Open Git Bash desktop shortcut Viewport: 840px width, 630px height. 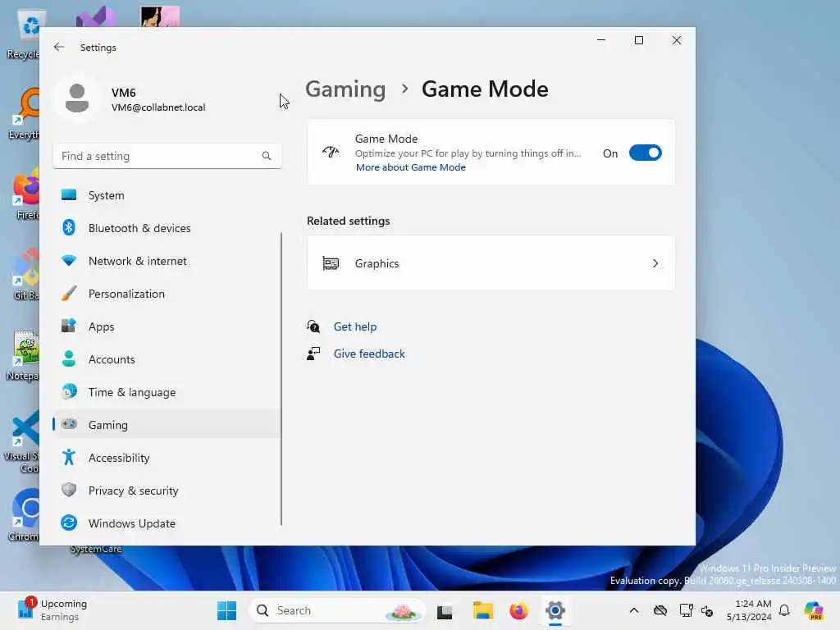point(25,276)
